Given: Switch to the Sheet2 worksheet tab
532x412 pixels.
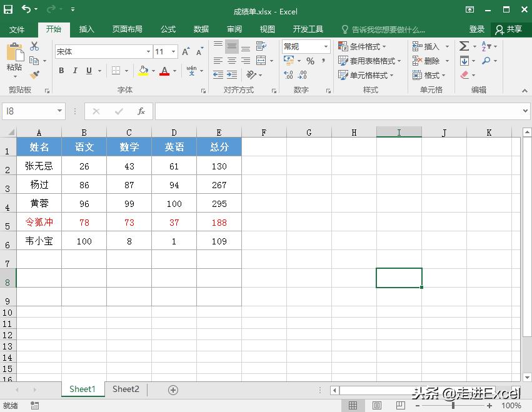Looking at the screenshot, I should coord(125,389).
